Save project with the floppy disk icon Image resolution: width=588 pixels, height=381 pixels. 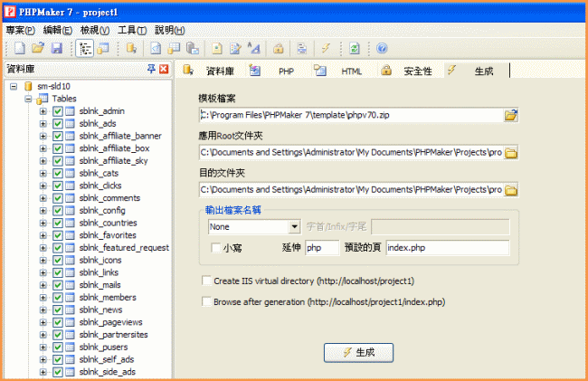tap(57, 48)
